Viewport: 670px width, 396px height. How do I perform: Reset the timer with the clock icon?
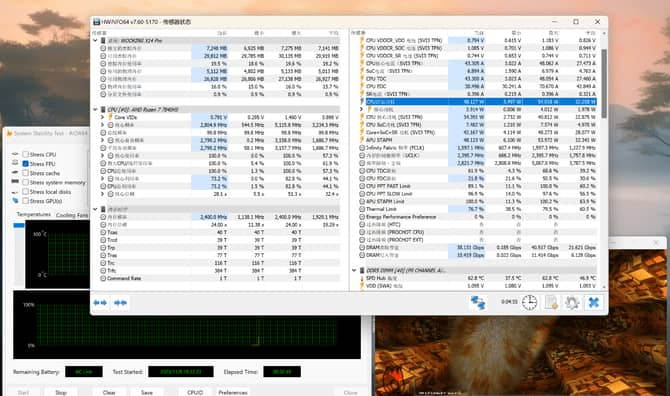point(529,302)
